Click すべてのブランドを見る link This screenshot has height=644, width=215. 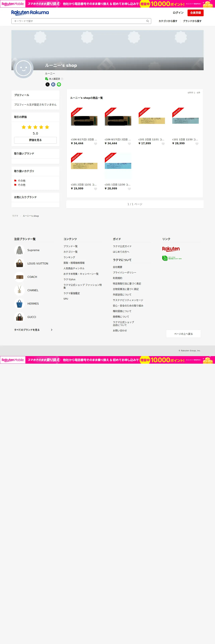pos(27,330)
